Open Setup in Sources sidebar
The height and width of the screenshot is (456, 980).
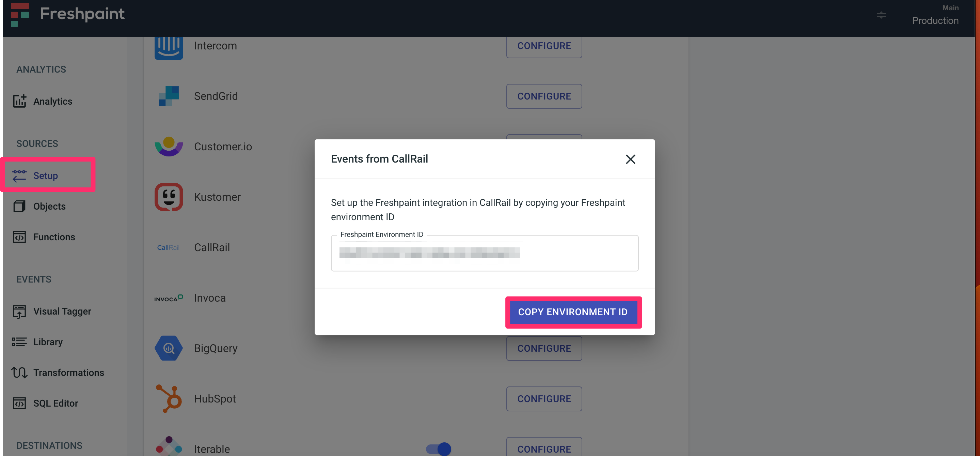[x=46, y=176]
